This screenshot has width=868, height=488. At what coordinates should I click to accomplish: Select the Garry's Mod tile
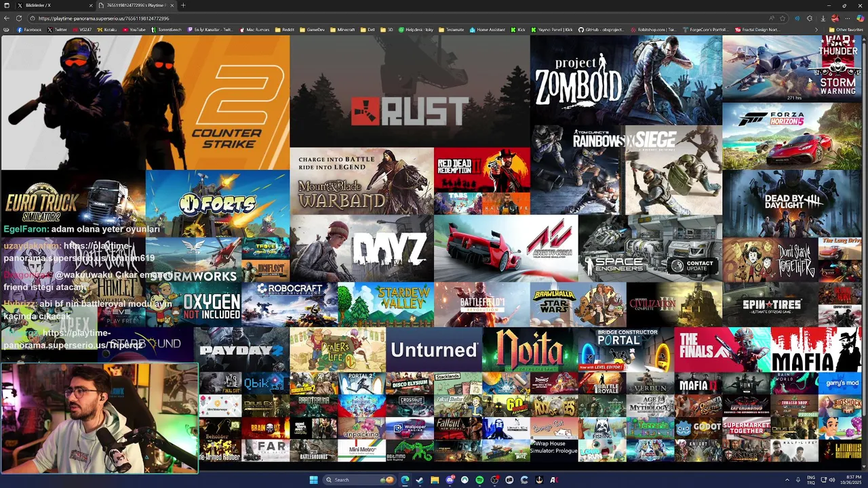[840, 383]
